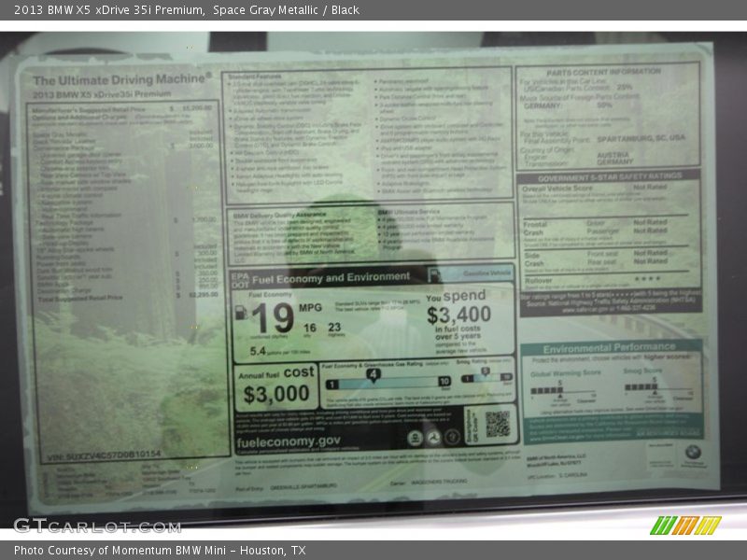
Task: Click 'BMW Ultimate Service' heading
Action: tap(408, 212)
